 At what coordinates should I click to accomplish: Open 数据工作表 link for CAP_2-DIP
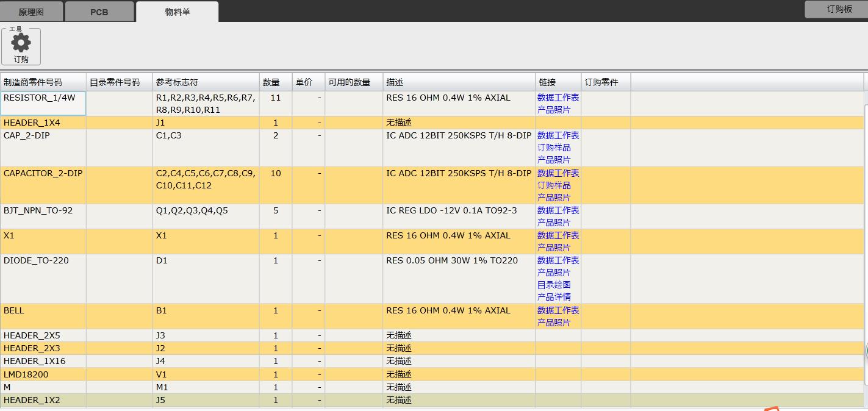tap(558, 135)
